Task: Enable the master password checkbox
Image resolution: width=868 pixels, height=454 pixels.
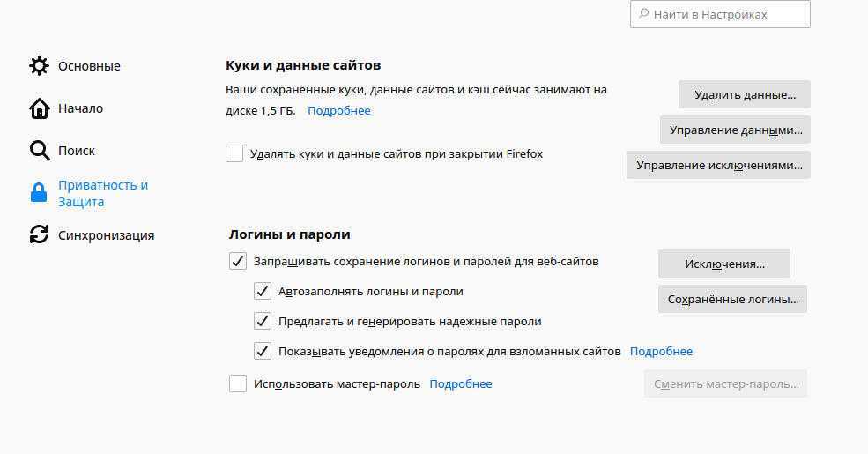Action: (x=238, y=383)
